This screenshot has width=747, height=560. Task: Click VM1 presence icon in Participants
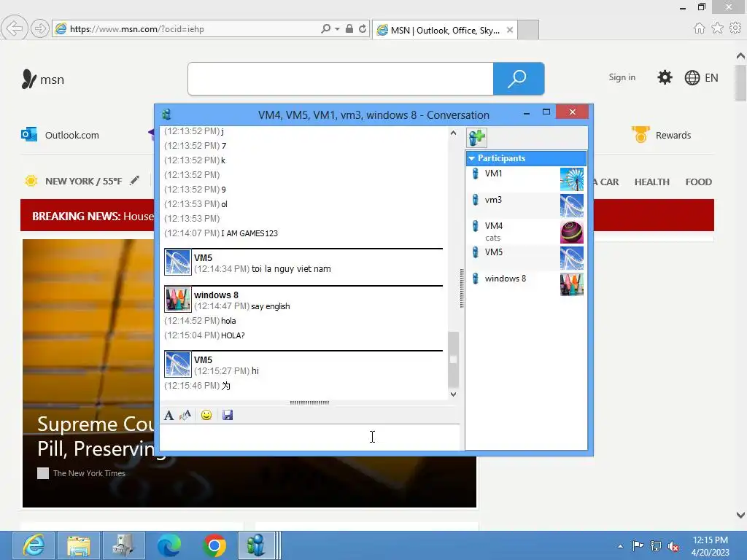click(475, 174)
